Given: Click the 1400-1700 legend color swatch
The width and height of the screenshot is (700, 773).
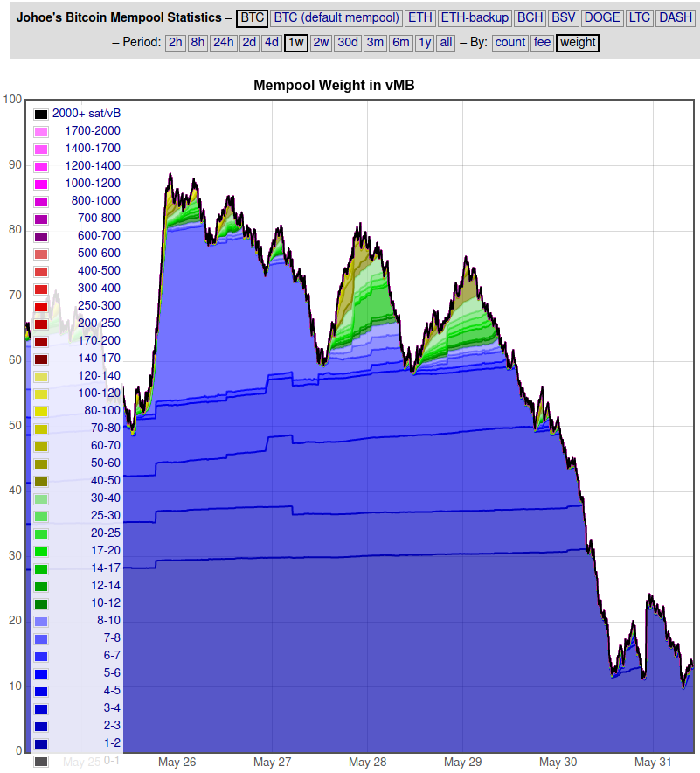Looking at the screenshot, I should (41, 150).
